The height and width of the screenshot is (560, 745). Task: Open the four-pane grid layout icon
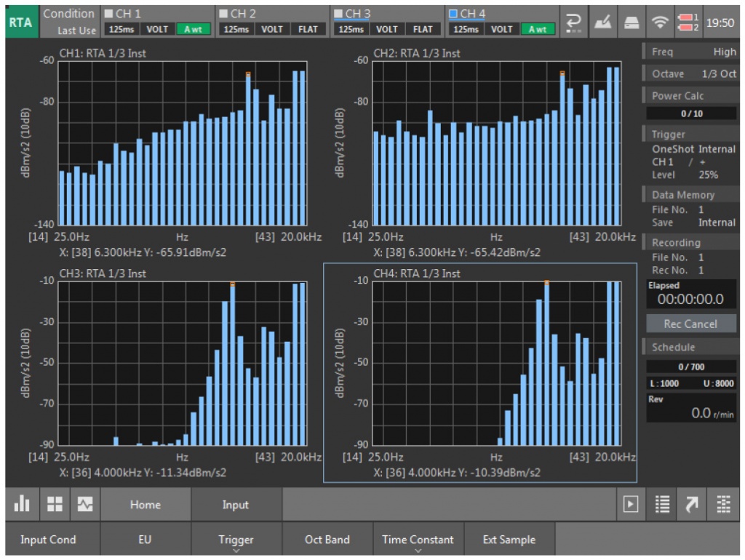54,504
